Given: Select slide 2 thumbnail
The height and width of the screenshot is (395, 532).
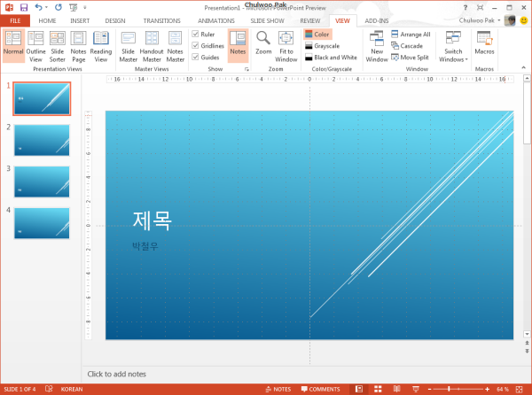Looking at the screenshot, I should pos(42,140).
